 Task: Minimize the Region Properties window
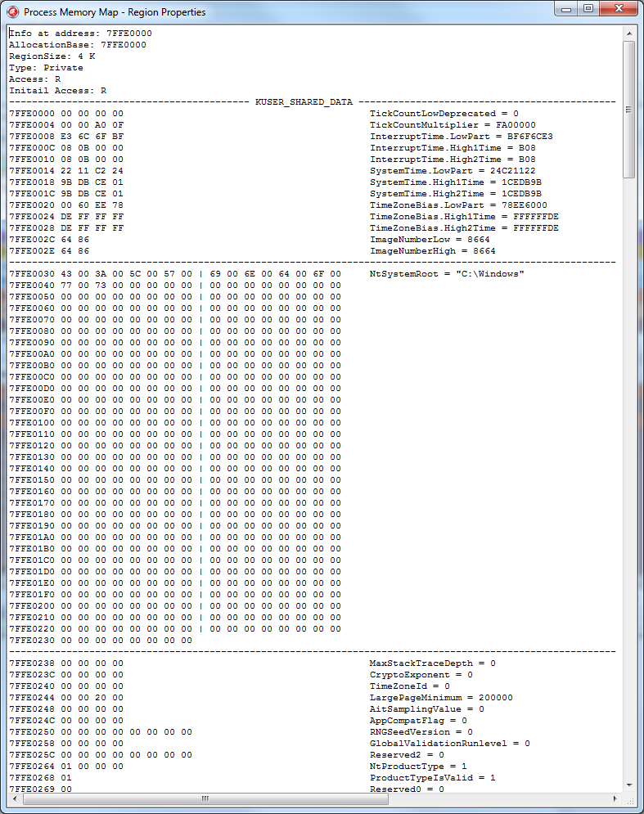566,9
